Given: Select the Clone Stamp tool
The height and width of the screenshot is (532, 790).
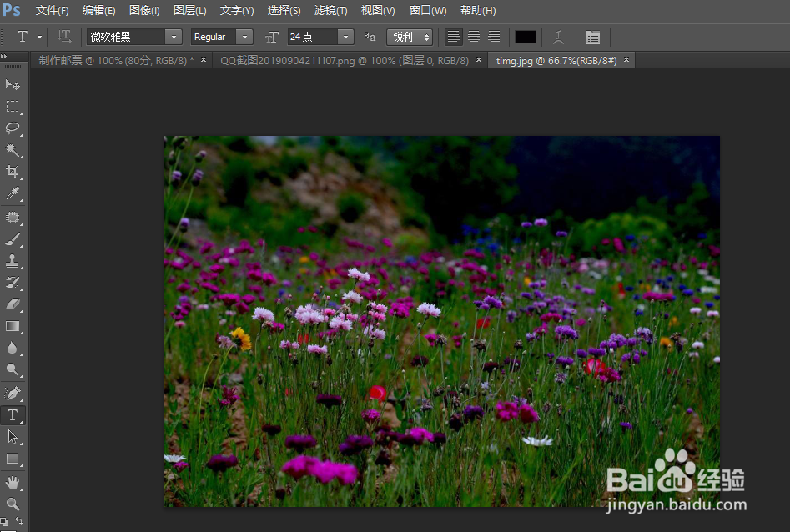Looking at the screenshot, I should (13, 261).
